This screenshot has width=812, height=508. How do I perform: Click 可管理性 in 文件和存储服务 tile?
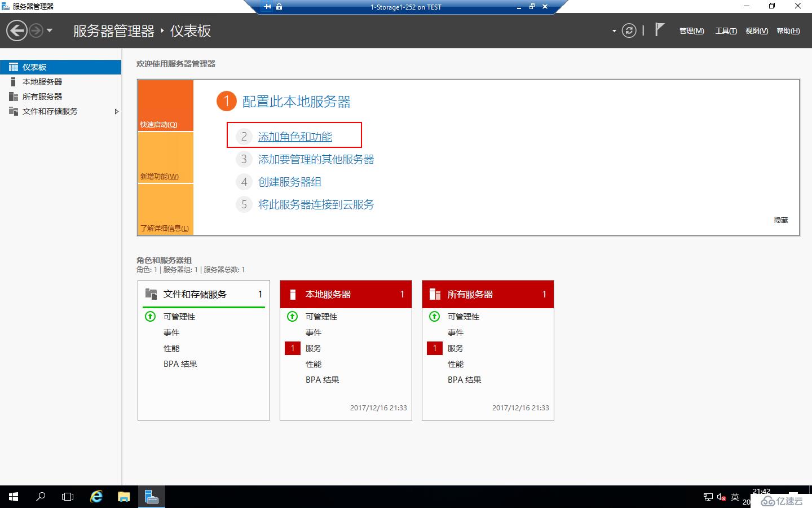coord(179,317)
